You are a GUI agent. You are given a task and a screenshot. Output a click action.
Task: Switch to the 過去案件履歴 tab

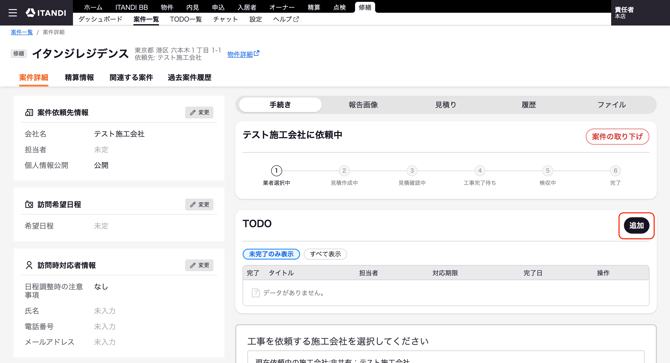point(189,77)
